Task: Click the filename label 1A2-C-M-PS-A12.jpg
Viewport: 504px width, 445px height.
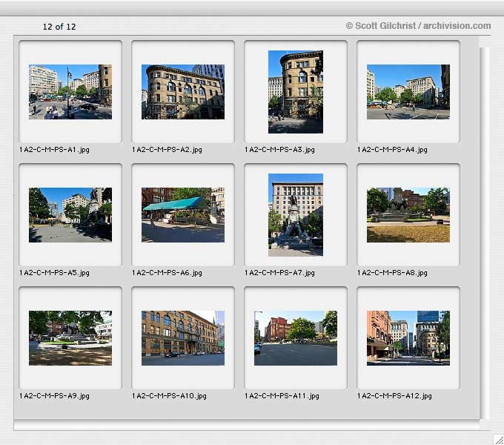Action: [395, 396]
